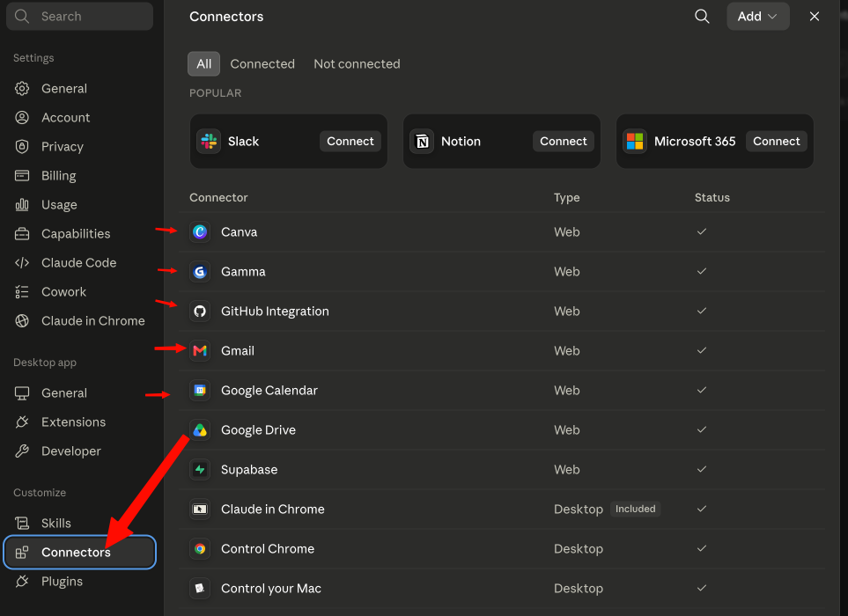Click the Slack logo icon
The width and height of the screenshot is (848, 616).
pyautogui.click(x=209, y=142)
